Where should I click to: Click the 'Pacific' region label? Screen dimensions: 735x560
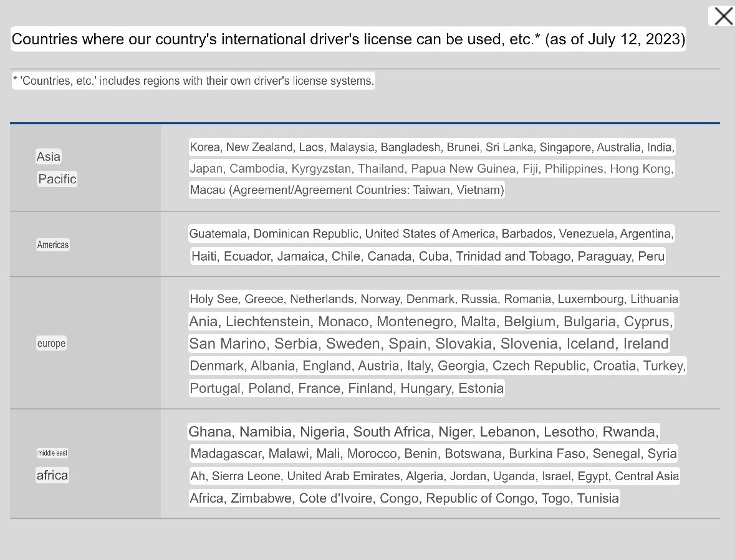click(57, 179)
